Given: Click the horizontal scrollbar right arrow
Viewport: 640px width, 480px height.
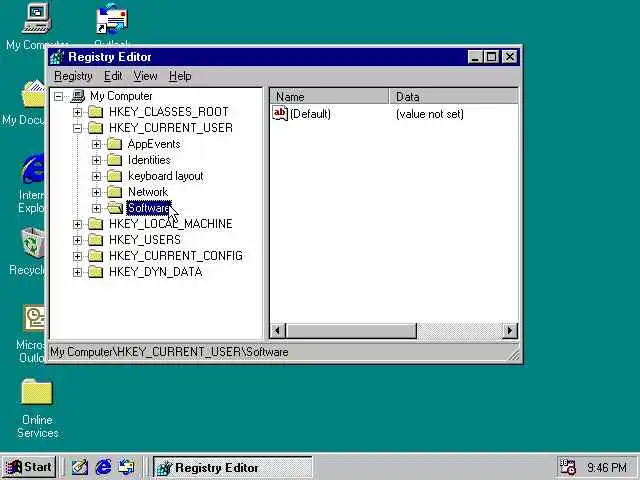Looking at the screenshot, I should pyautogui.click(x=509, y=330).
